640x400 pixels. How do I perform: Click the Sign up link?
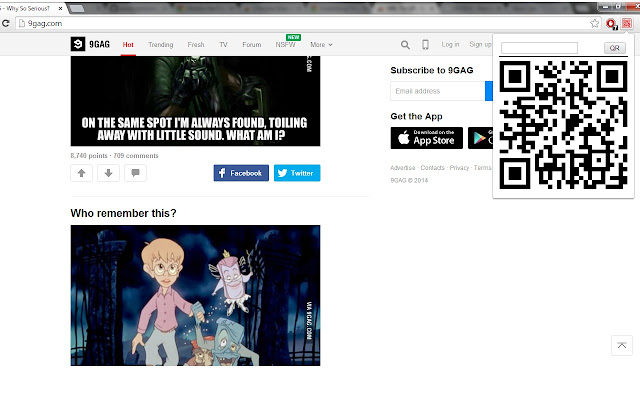pyautogui.click(x=480, y=44)
